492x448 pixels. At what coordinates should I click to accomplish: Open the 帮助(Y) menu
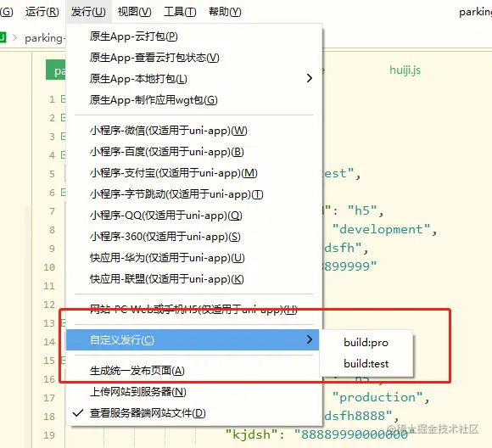[x=225, y=12]
